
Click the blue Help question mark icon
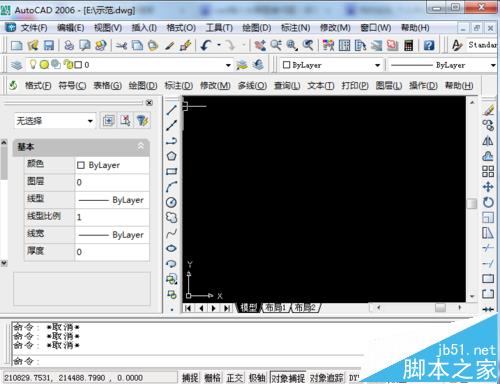429,45
